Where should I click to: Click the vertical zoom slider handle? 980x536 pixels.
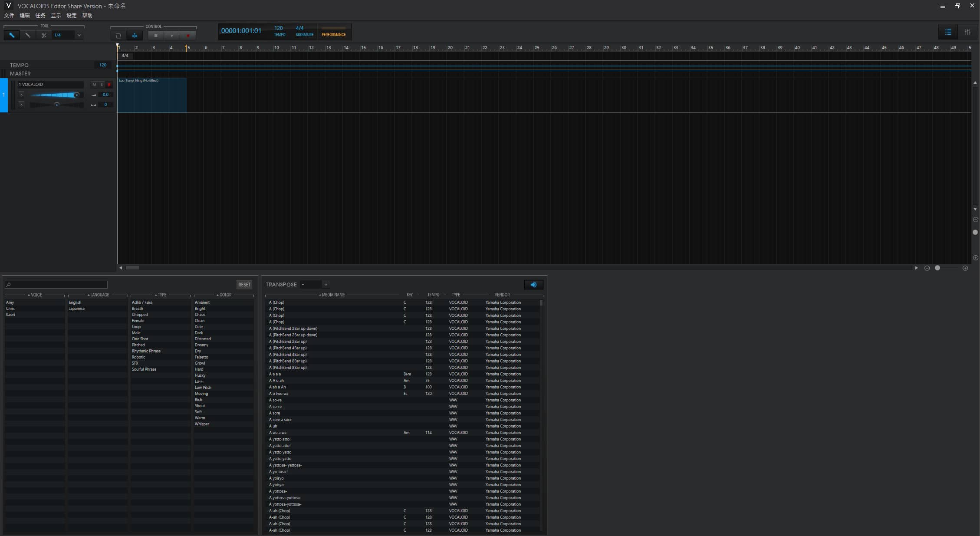coord(975,233)
